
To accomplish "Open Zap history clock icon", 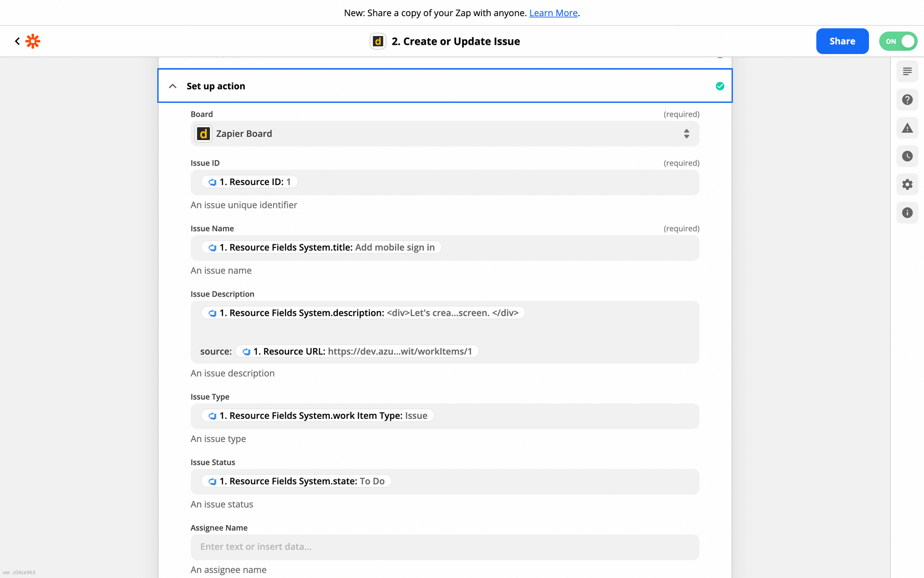I will click(907, 156).
